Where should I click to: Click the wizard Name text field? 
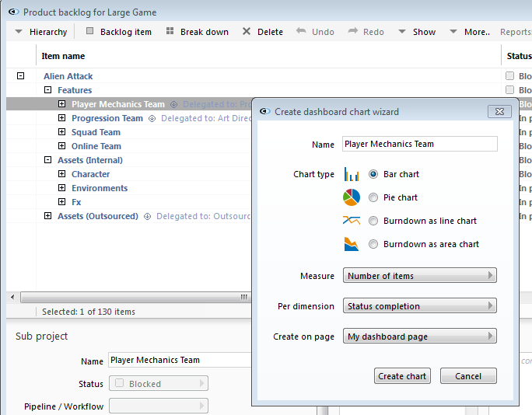click(x=419, y=144)
